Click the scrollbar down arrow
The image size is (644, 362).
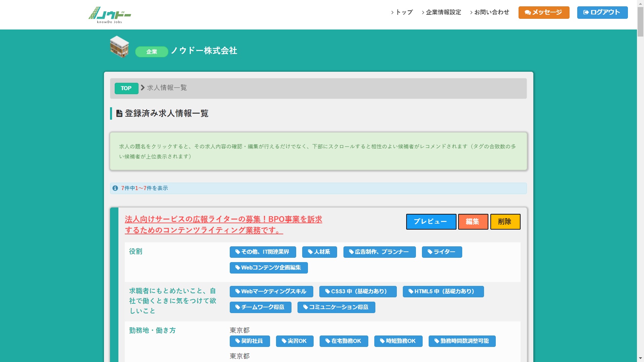[640, 359]
